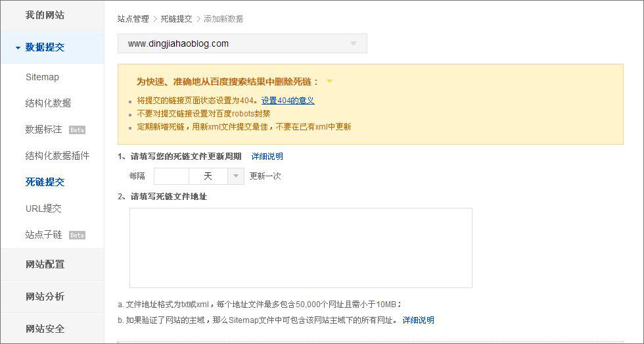The image size is (644, 344).
Task: Click the Beta badge next to 站点子链
Action: click(77, 235)
